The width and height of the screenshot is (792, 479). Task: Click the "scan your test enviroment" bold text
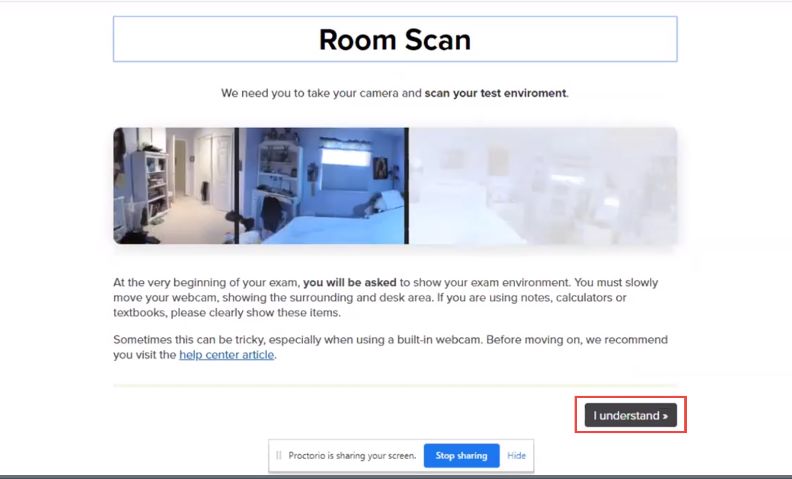click(x=496, y=93)
